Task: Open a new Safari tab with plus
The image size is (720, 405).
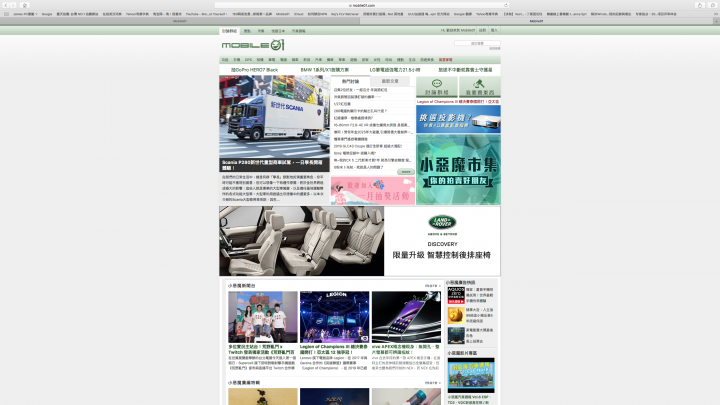Action: point(716,21)
